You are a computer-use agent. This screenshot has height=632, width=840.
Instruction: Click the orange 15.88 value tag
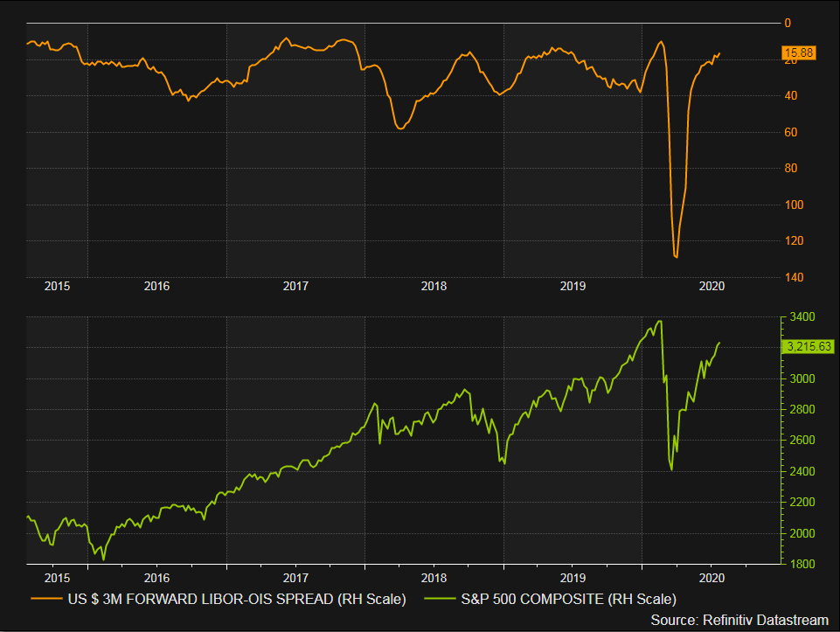pos(799,52)
